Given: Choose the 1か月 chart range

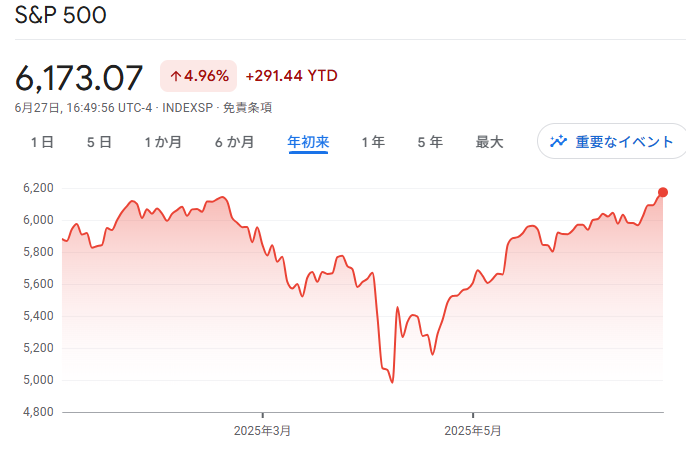Looking at the screenshot, I should click(163, 142).
